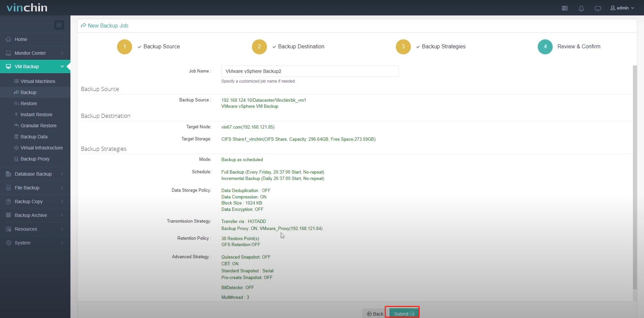This screenshot has width=644, height=318.
Task: Click the New Backup Job arrow icon
Action: coord(84,26)
